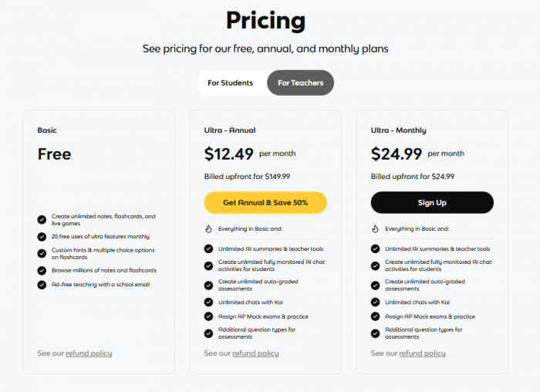This screenshot has width=540, height=392.
Task: Click checkmark beside 'Assign AP Mock exams' in Monthly card
Action: point(375,316)
